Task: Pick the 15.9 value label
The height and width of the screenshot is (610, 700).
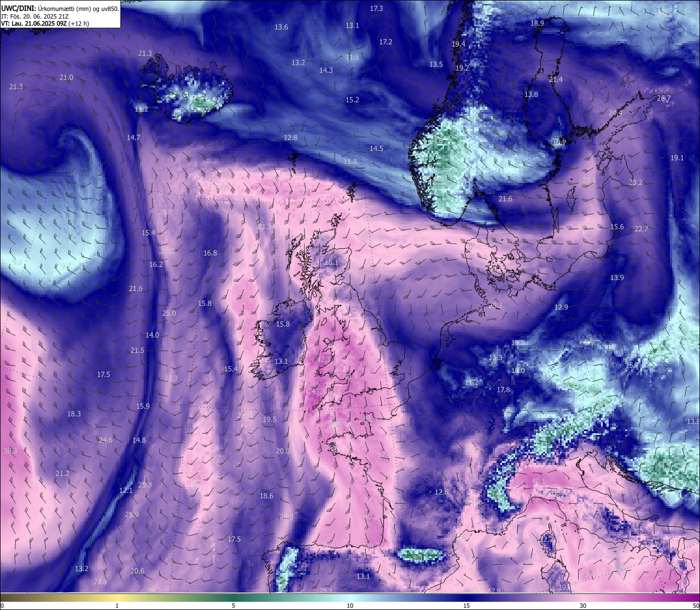Action: [x=143, y=406]
